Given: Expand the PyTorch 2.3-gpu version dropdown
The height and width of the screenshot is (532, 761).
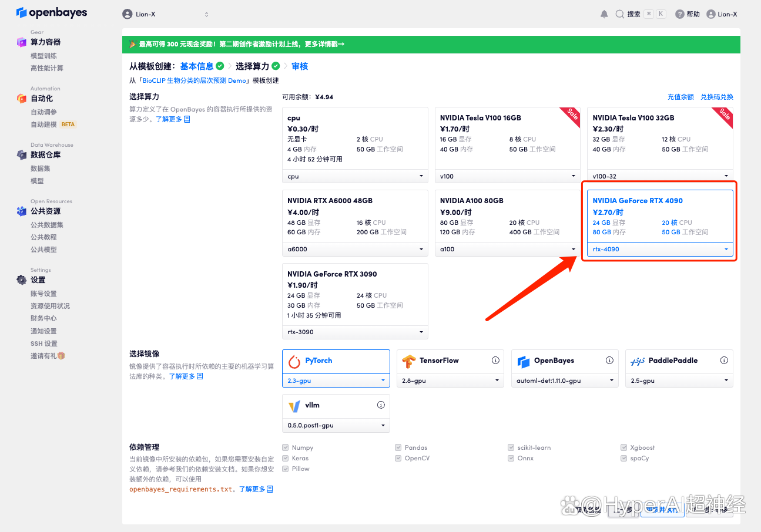Looking at the screenshot, I should [336, 381].
